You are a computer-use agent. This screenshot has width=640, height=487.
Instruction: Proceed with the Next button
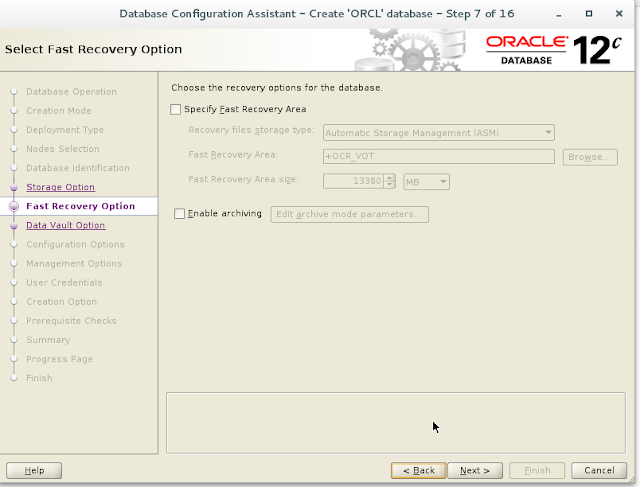(x=475, y=470)
